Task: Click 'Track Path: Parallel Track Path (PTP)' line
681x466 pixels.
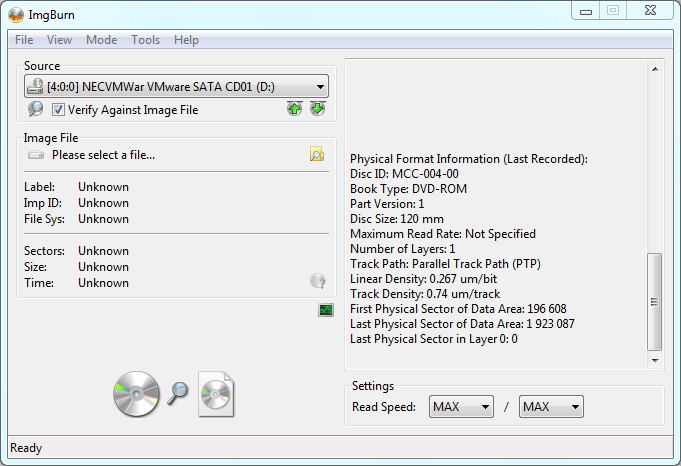Action: coord(445,264)
